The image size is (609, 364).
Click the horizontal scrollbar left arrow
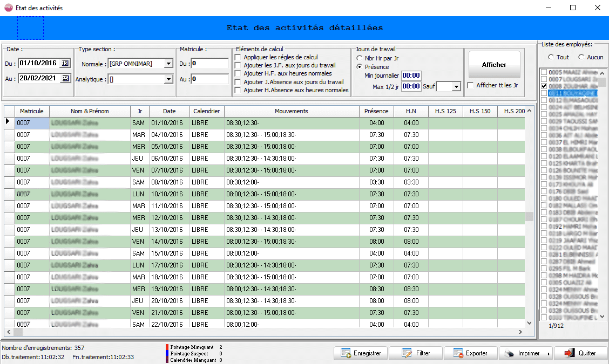(x=9, y=332)
